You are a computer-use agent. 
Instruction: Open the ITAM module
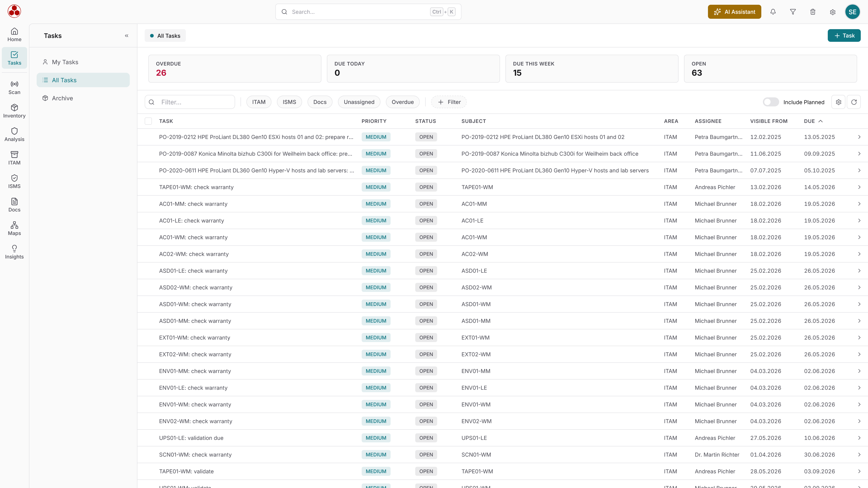[x=14, y=158]
